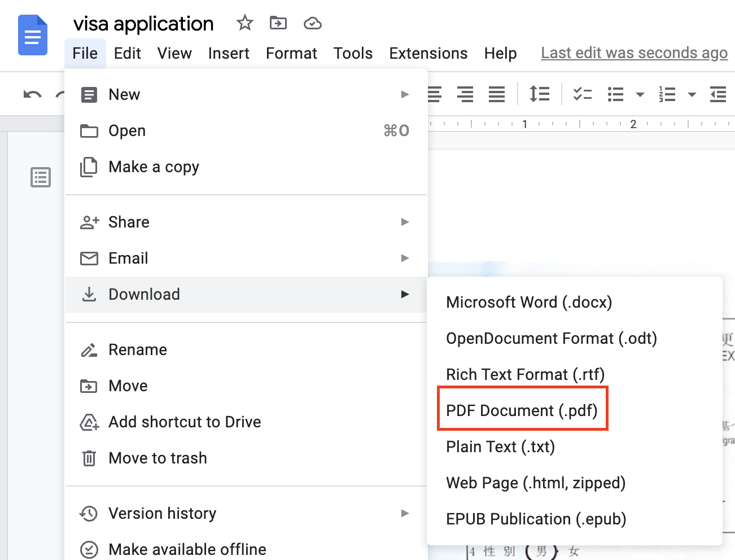Check the cloud document status icon
Viewport: 735px width, 560px height.
coord(312,23)
